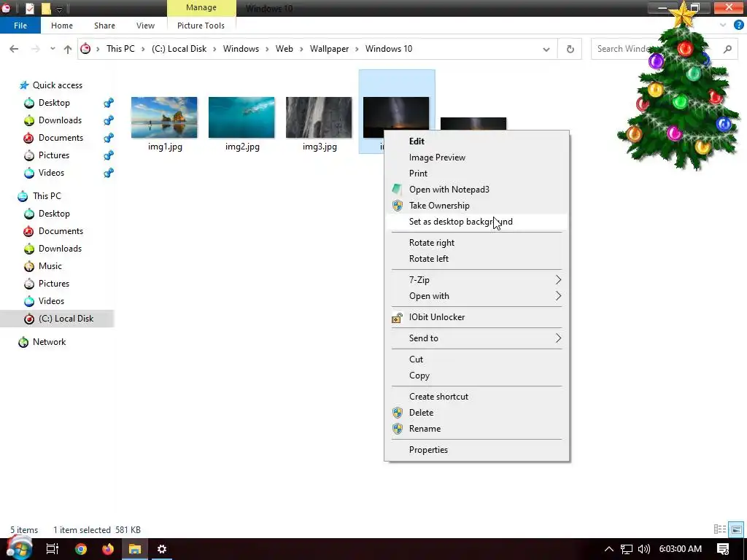Open Pictures under Quick access
Viewport: 747px width, 560px height.
click(x=54, y=155)
